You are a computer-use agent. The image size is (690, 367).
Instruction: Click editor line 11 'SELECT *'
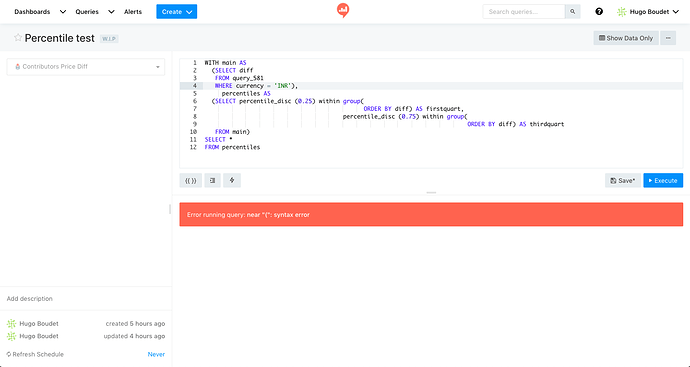[218, 139]
